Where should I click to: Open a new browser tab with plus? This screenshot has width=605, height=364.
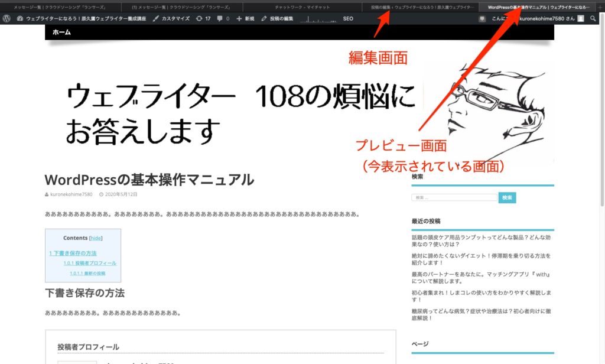pyautogui.click(x=600, y=7)
